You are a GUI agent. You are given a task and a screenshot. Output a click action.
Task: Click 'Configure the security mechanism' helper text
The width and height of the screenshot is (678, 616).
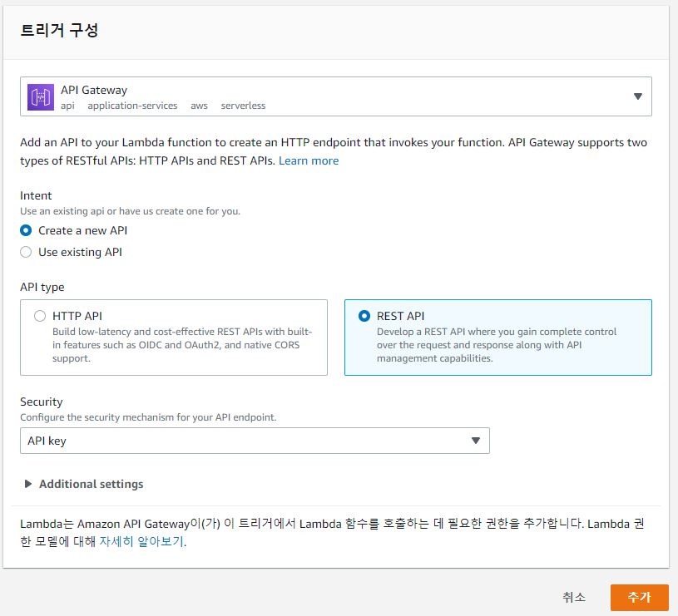148,417
